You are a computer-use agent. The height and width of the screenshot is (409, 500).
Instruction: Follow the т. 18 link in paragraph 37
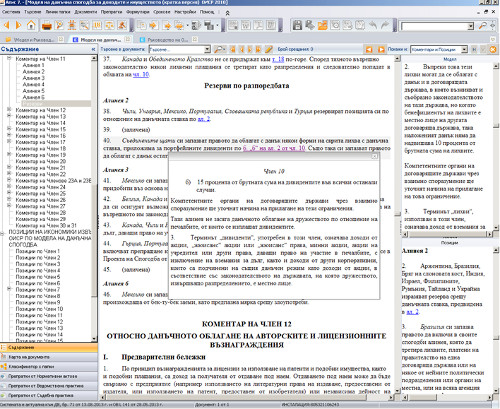(278, 59)
